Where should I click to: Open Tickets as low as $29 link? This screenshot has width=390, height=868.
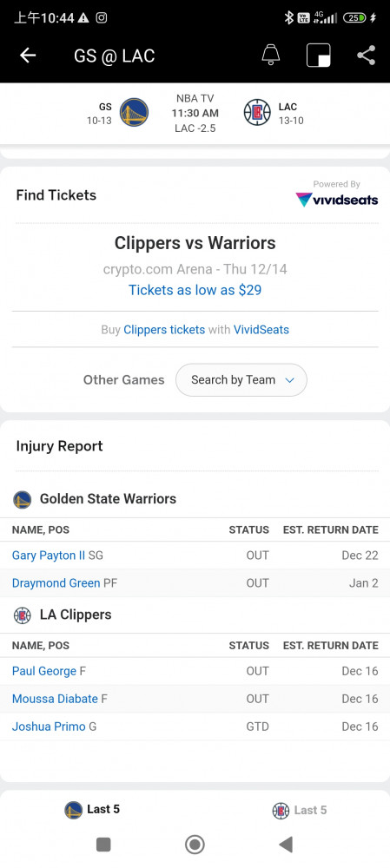click(x=195, y=290)
